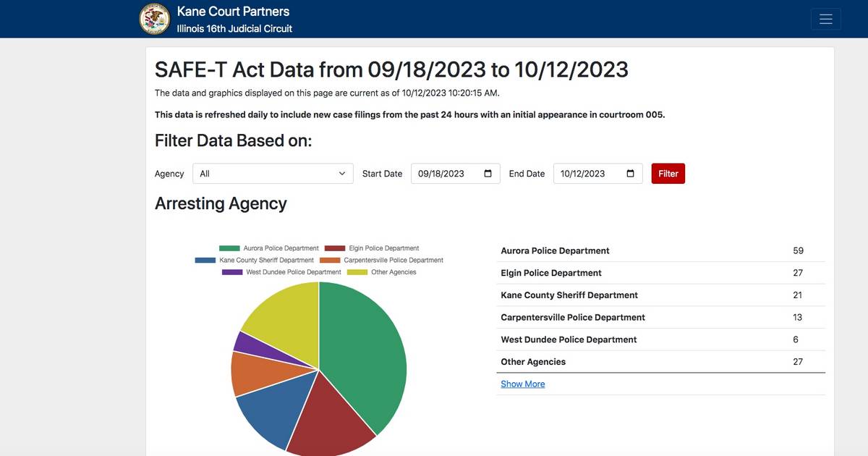Image resolution: width=868 pixels, height=456 pixels.
Task: Toggle the Other Agencies legend swatch
Action: pos(357,272)
